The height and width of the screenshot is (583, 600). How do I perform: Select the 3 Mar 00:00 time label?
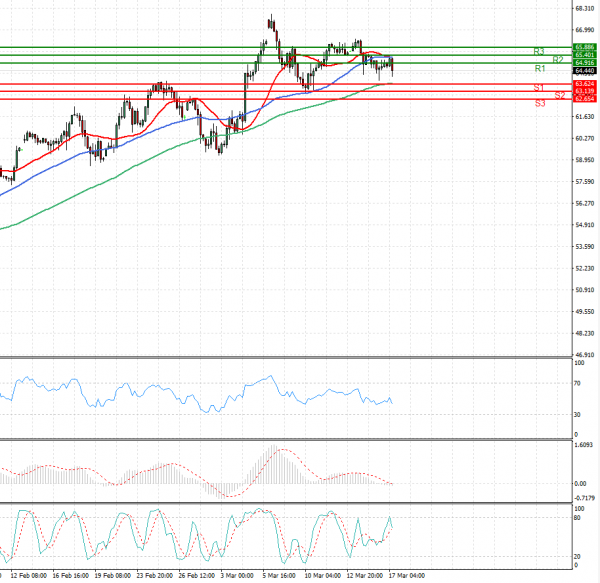point(237,575)
